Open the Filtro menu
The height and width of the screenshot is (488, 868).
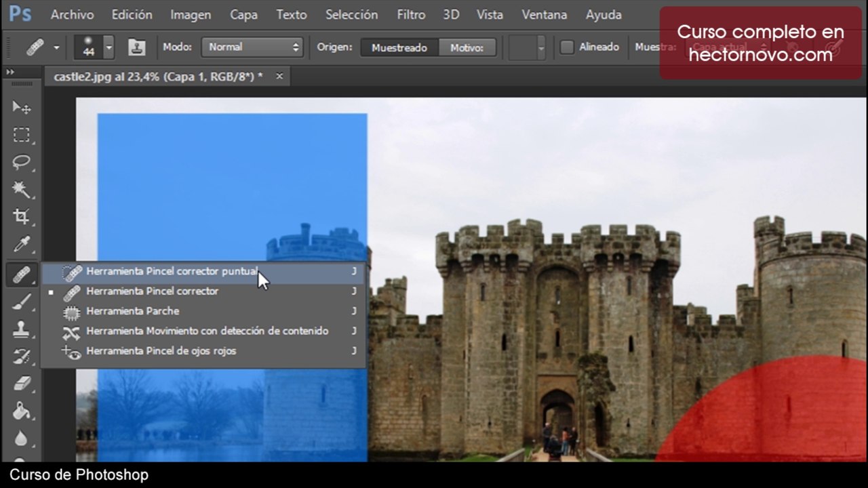411,14
